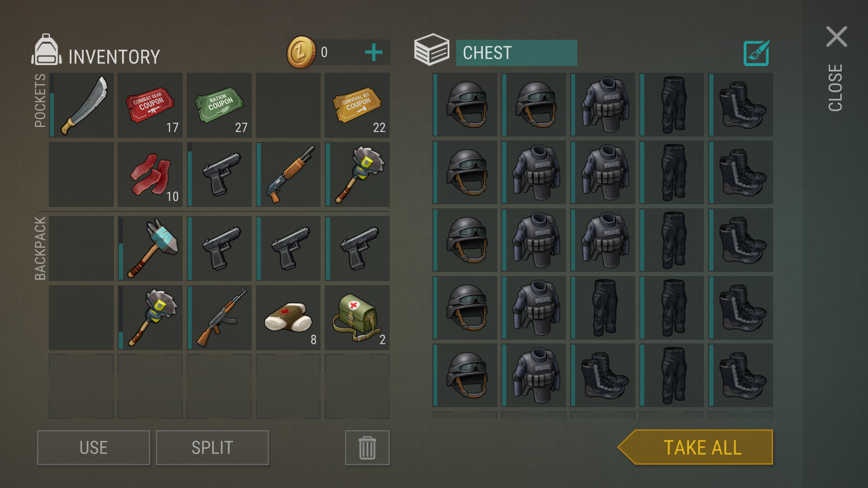This screenshot has width=868, height=488.
Task: Click the TAKE ALL button
Action: [x=695, y=447]
